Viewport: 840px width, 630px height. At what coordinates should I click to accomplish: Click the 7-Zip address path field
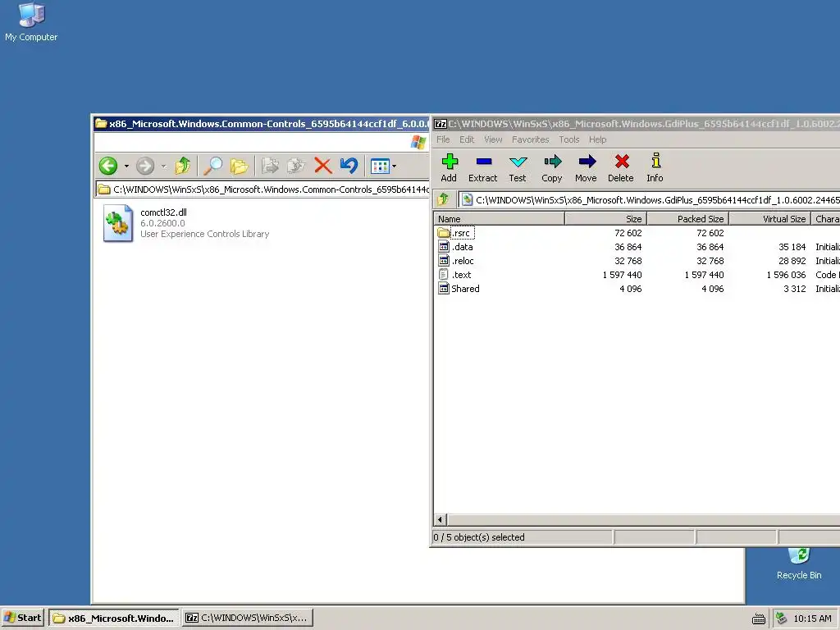coord(650,200)
